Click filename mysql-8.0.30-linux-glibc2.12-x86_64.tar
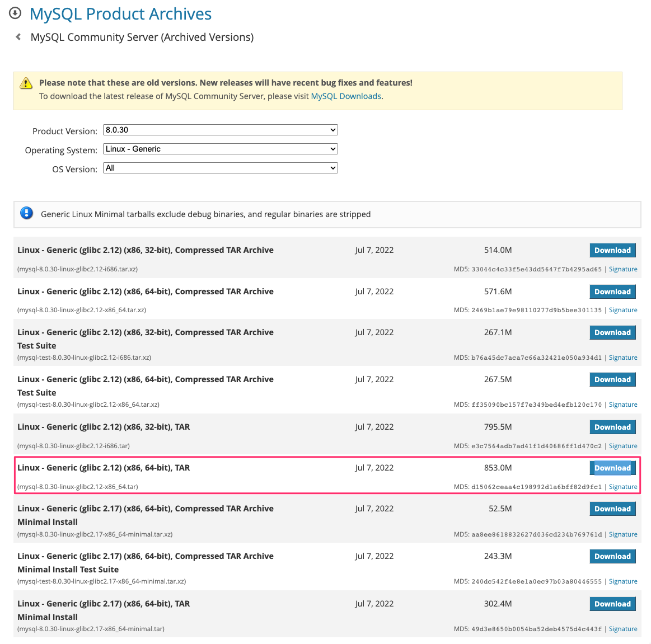The height and width of the screenshot is (644, 651). tap(78, 487)
